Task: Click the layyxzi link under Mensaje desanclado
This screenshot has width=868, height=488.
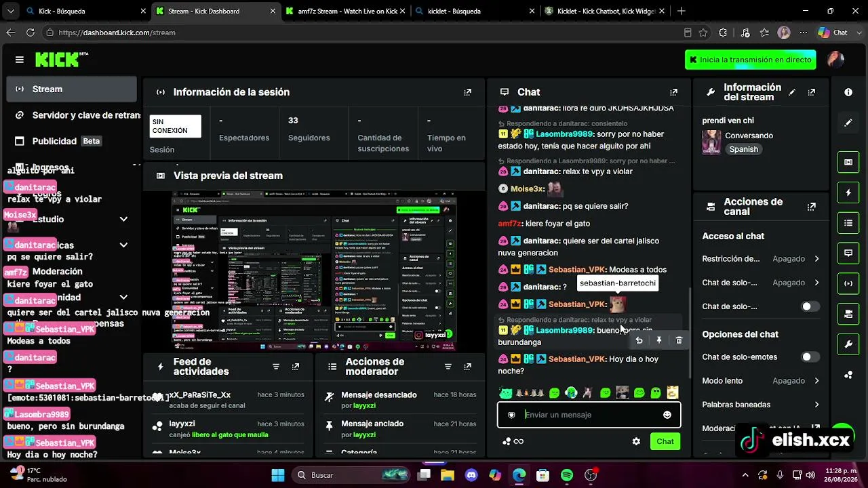Action: [364, 405]
